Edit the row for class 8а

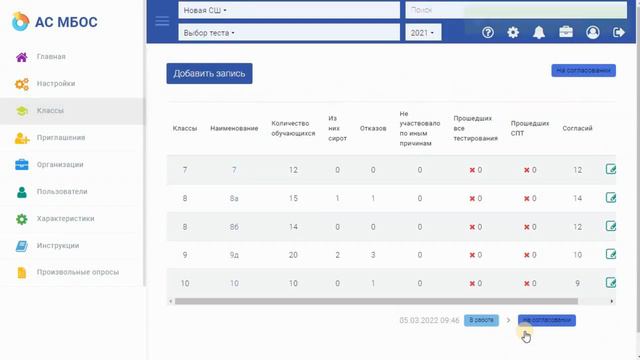point(611,198)
